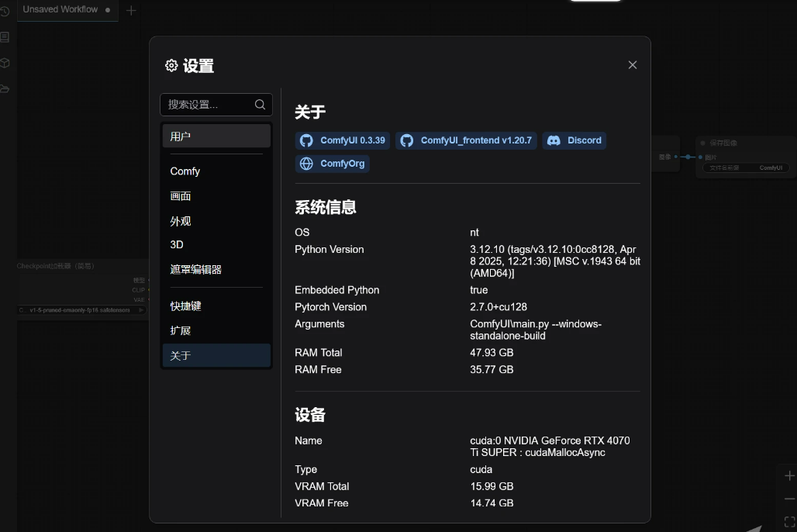Open the Discord link badge
This screenshot has height=532, width=797.
[574, 140]
